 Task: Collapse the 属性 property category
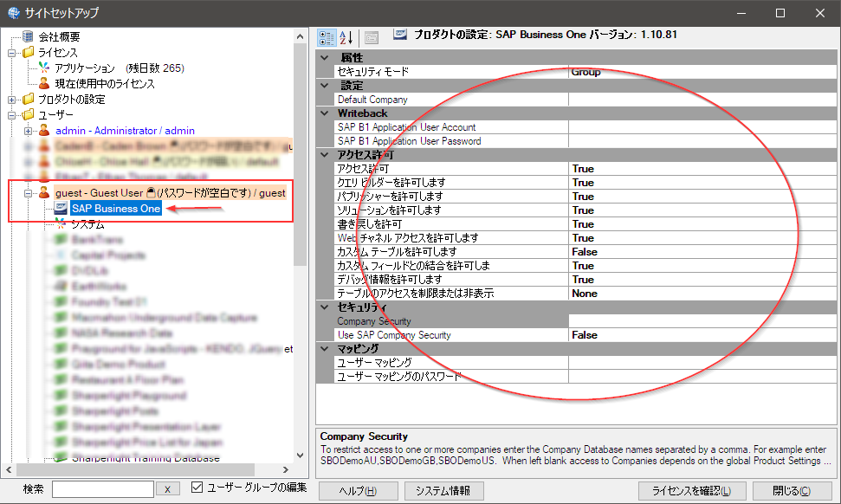(325, 57)
